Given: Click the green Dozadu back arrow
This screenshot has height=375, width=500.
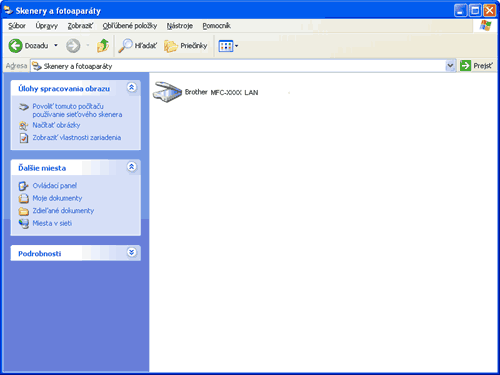Looking at the screenshot, I should [x=15, y=46].
